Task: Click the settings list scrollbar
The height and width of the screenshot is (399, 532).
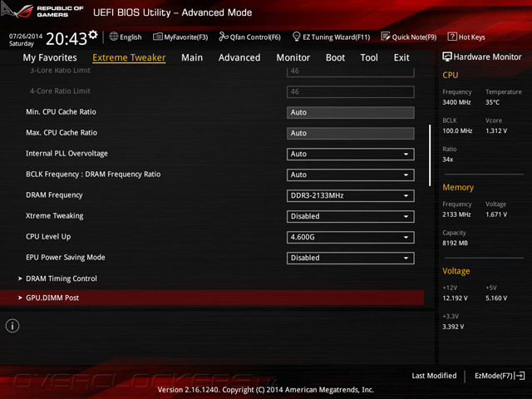Action: coord(430,155)
